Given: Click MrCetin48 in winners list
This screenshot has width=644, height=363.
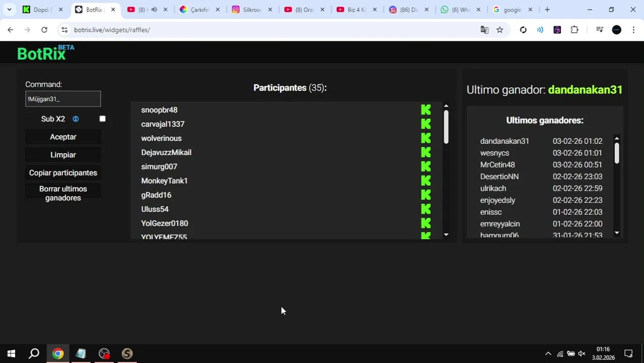Looking at the screenshot, I should [x=497, y=165].
